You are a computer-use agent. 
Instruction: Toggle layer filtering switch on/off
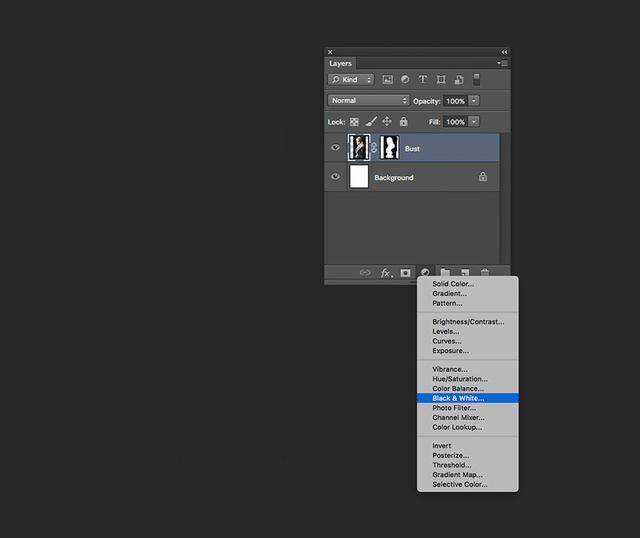(476, 80)
